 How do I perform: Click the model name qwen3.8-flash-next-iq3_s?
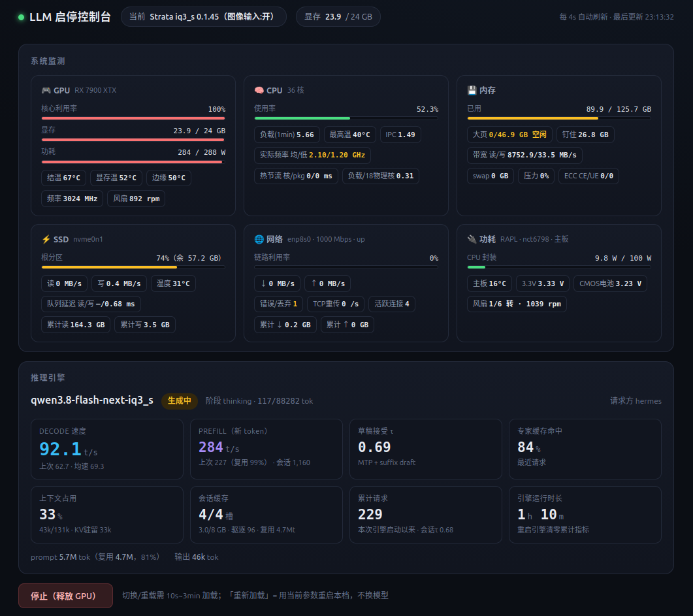click(92, 400)
